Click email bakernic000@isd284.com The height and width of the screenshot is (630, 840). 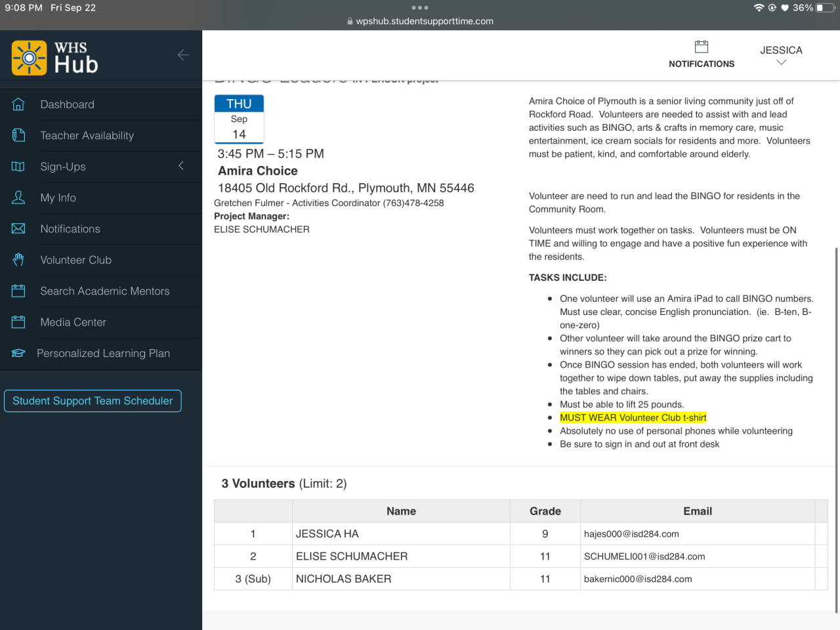tap(638, 579)
